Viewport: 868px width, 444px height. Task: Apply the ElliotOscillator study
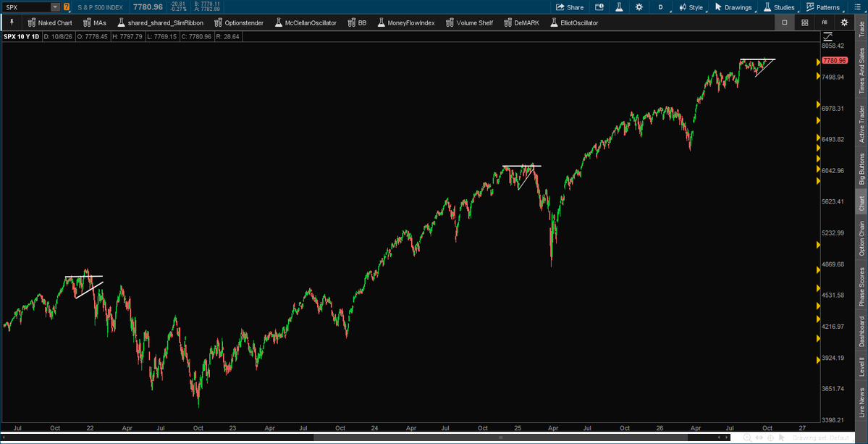tap(574, 22)
